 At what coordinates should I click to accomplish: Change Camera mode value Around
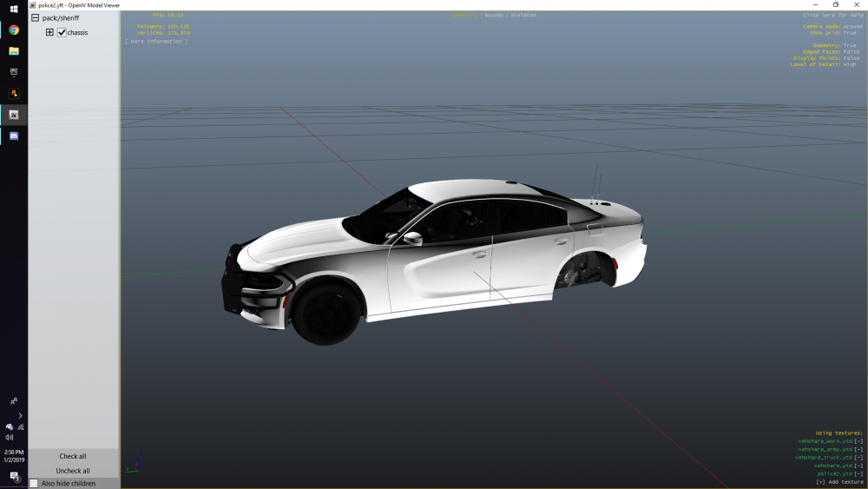(852, 27)
